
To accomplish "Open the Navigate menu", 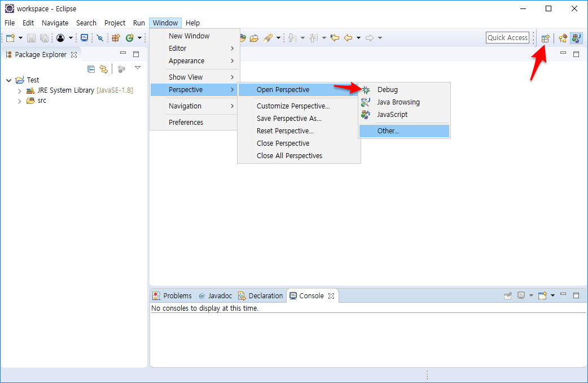I will (x=55, y=23).
